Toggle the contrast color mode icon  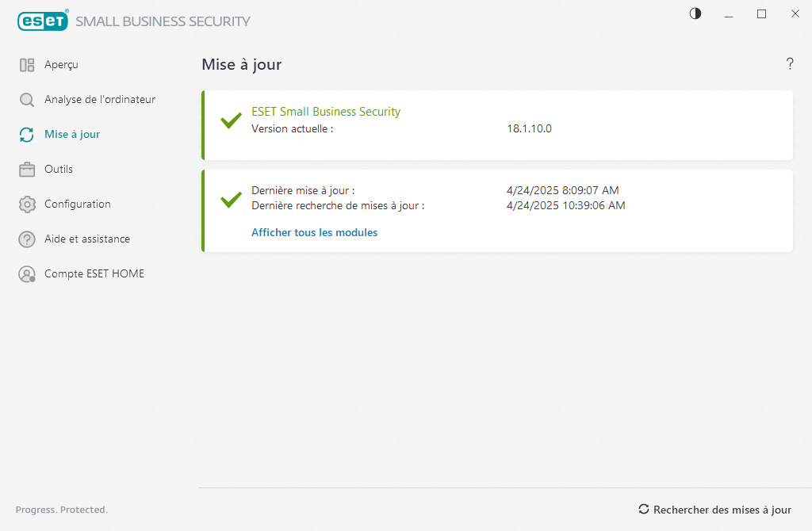(695, 13)
